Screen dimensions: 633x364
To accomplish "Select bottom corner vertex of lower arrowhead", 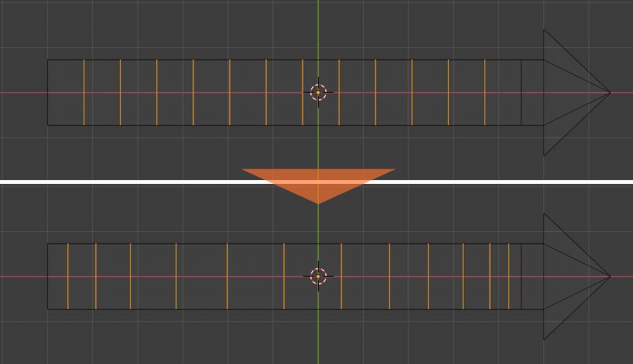I will coord(544,339).
